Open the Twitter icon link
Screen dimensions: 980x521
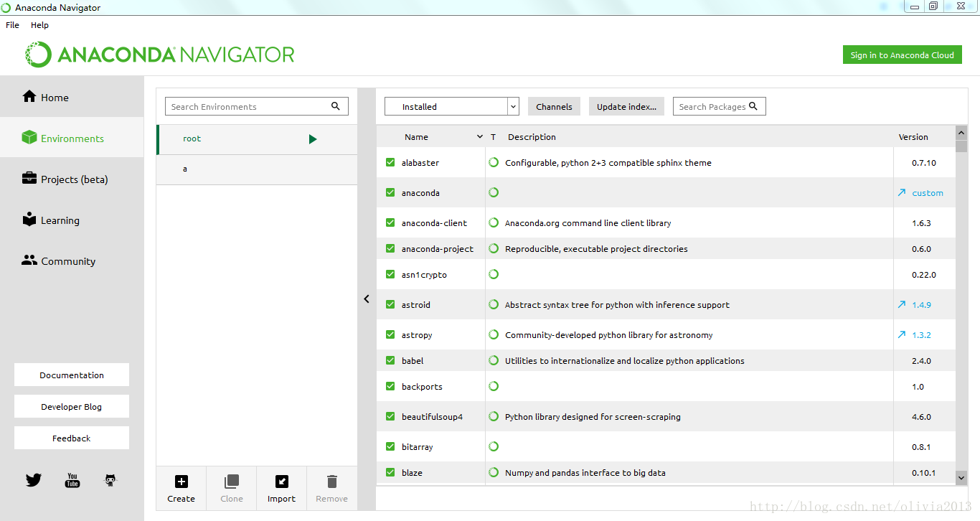(x=34, y=480)
